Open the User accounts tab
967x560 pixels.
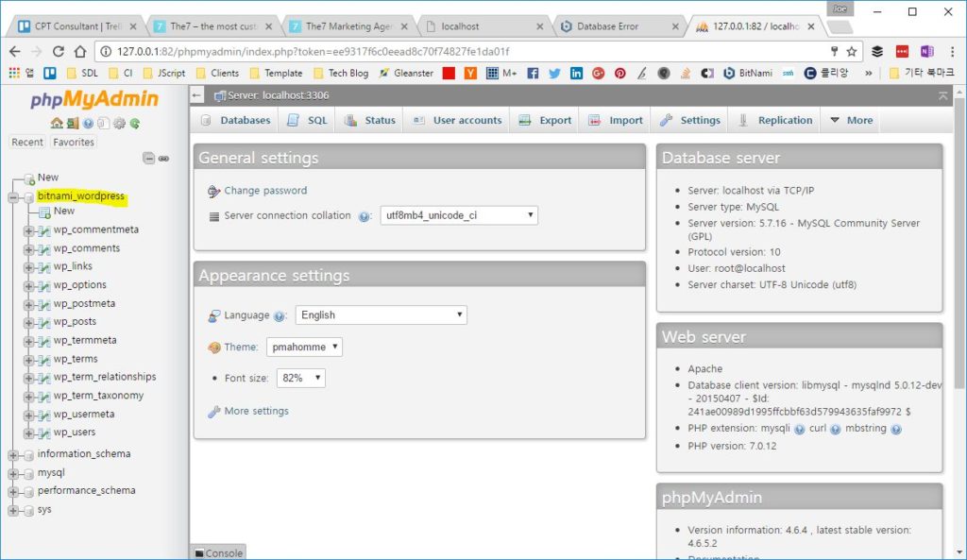[457, 120]
